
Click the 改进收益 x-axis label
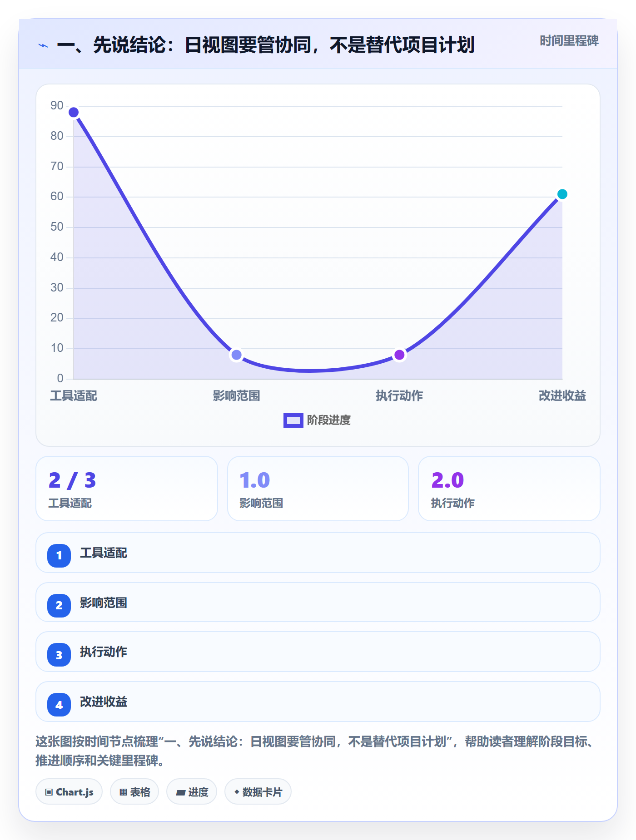coord(562,395)
